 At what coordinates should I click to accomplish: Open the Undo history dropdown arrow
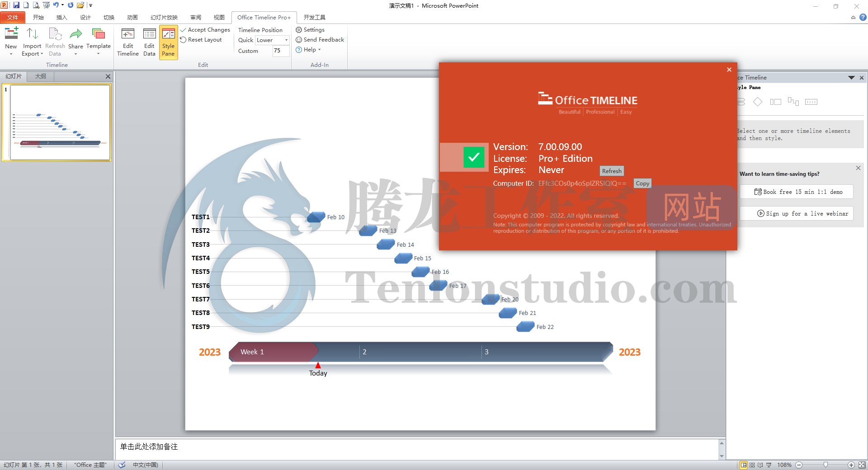pyautogui.click(x=62, y=5)
